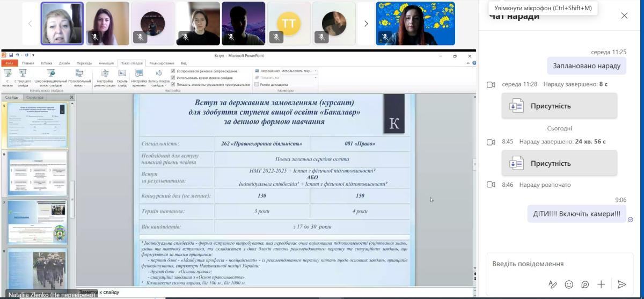Image resolution: width=644 pixels, height=299 pixels.
Task: Show more participants with right arrow
Action: (366, 24)
